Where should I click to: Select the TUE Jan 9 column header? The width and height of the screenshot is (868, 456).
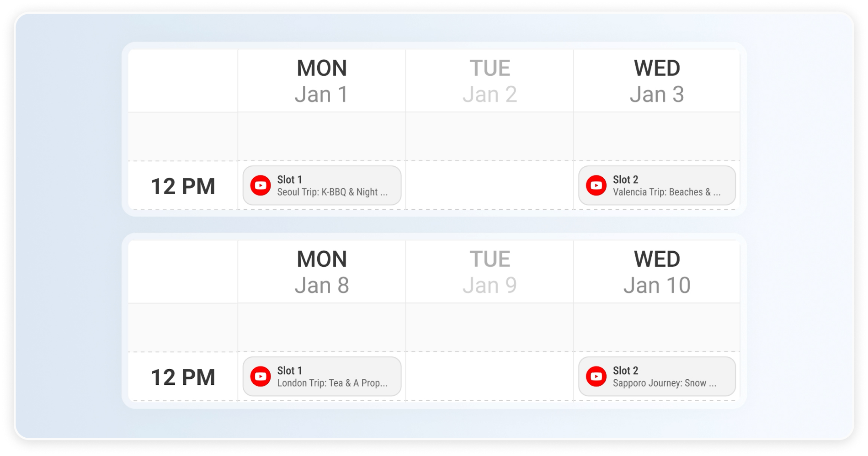pyautogui.click(x=490, y=272)
